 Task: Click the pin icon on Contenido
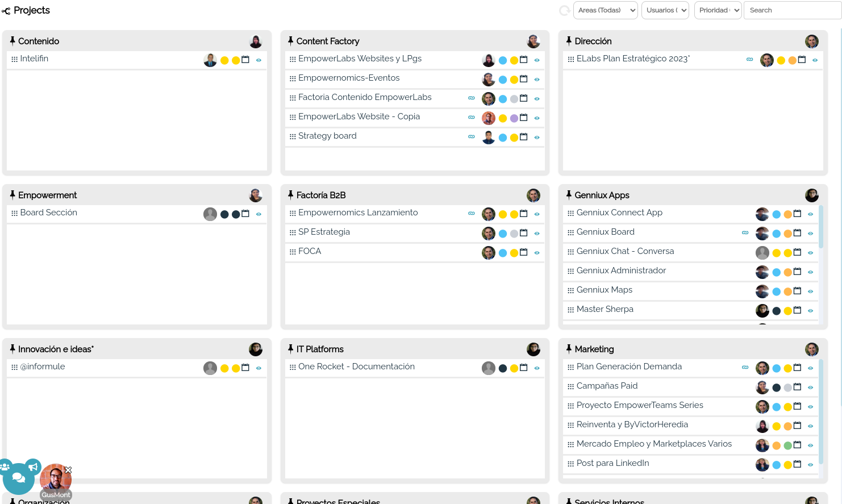pos(12,41)
